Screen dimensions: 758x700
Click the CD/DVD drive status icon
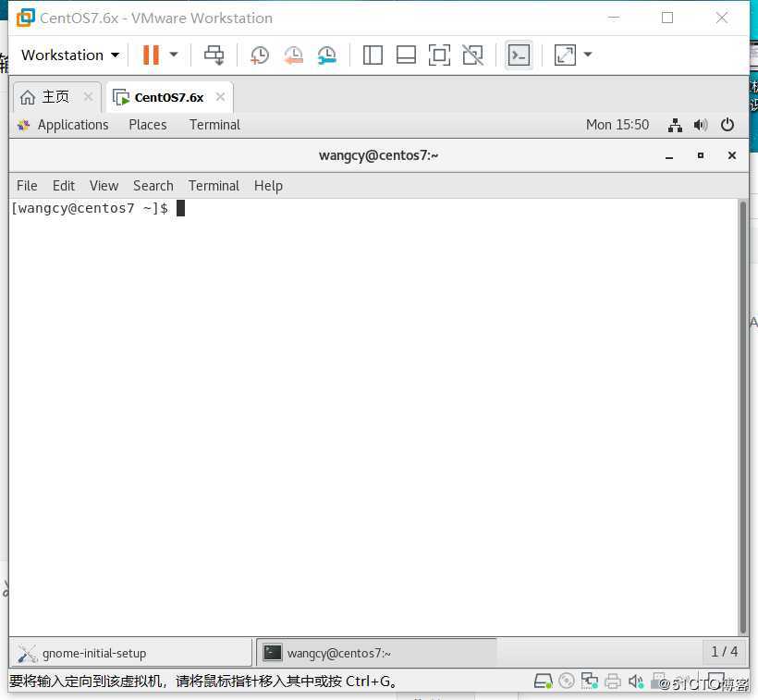coord(567,682)
